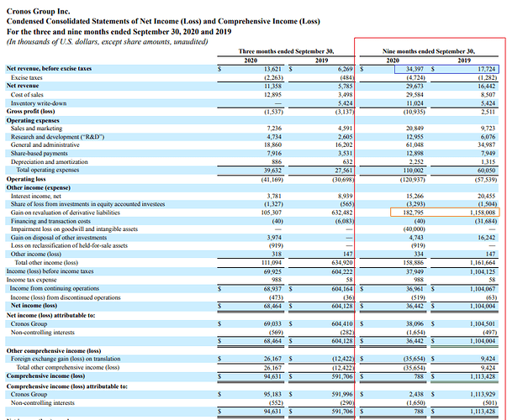The width and height of the screenshot is (507, 420).
Task: Select "Foreign exchange gain (loss) on translation" label
Action: 66,359
